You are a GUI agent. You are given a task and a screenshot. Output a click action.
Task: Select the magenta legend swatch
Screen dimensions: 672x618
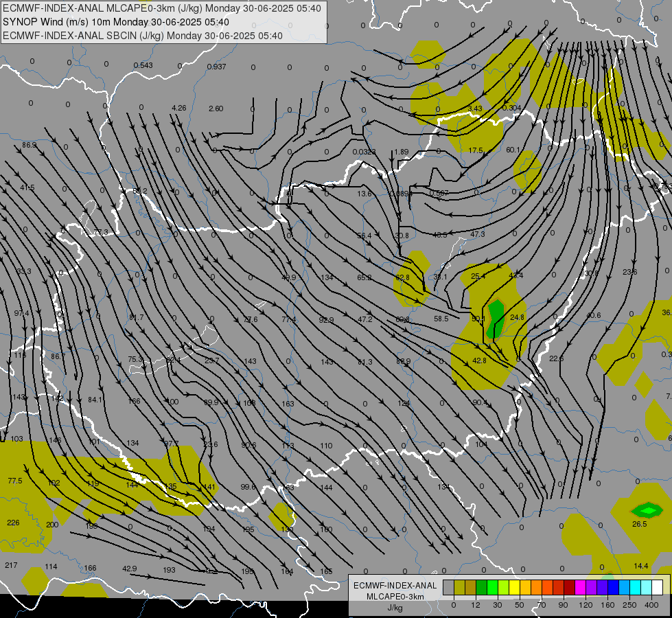pyautogui.click(x=580, y=588)
